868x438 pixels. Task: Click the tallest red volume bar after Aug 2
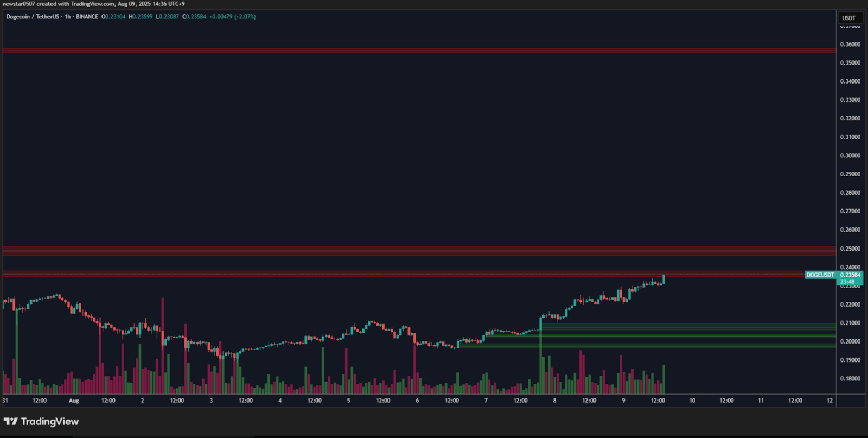point(162,347)
